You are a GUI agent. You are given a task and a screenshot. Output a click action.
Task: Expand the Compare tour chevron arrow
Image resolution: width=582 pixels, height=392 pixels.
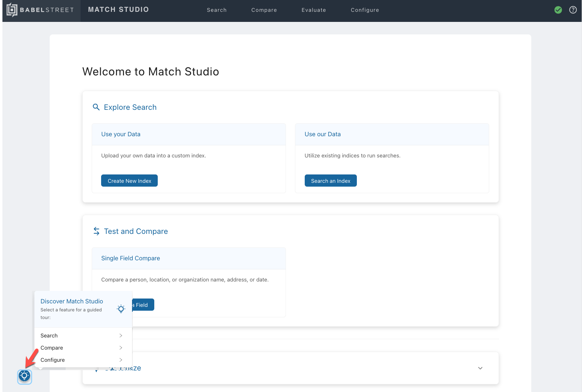pyautogui.click(x=121, y=348)
